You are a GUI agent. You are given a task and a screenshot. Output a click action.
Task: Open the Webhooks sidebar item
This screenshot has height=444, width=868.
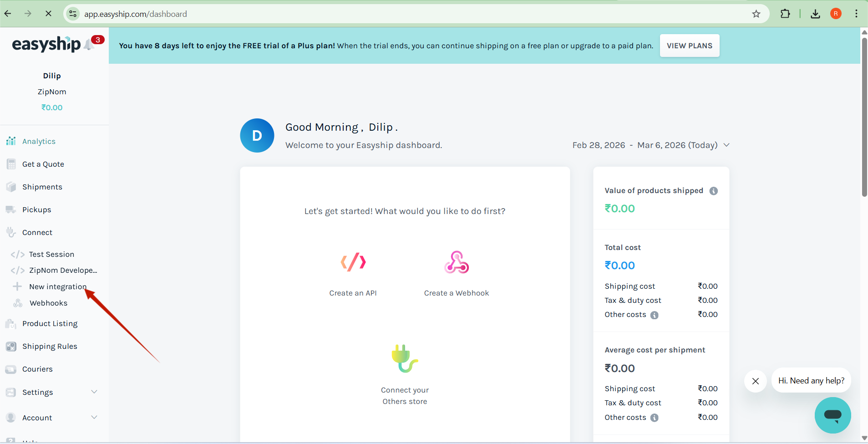tap(48, 303)
